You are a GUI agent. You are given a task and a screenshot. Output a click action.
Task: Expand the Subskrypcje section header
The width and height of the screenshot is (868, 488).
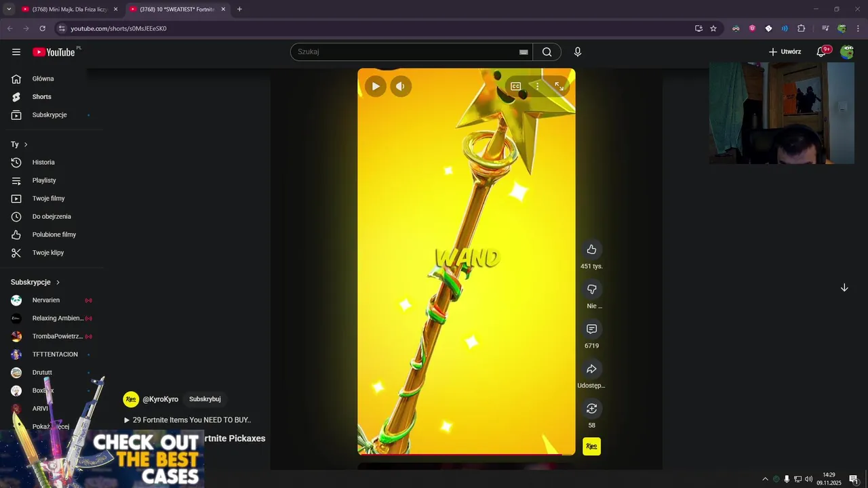(35, 282)
